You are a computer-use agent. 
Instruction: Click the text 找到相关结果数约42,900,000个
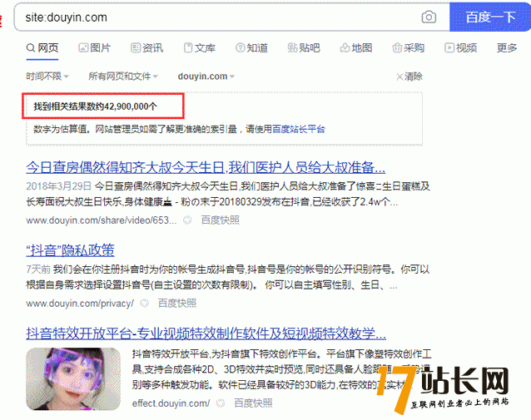(x=95, y=106)
